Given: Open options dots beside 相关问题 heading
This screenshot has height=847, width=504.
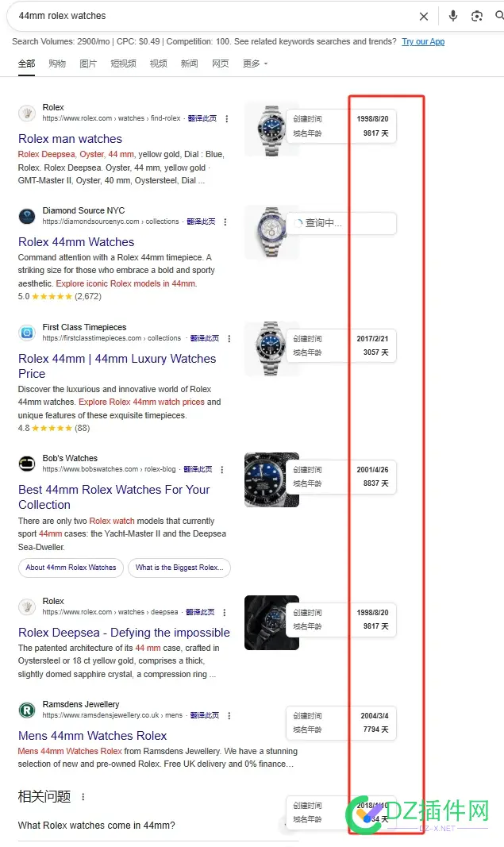Looking at the screenshot, I should pyautogui.click(x=83, y=797).
